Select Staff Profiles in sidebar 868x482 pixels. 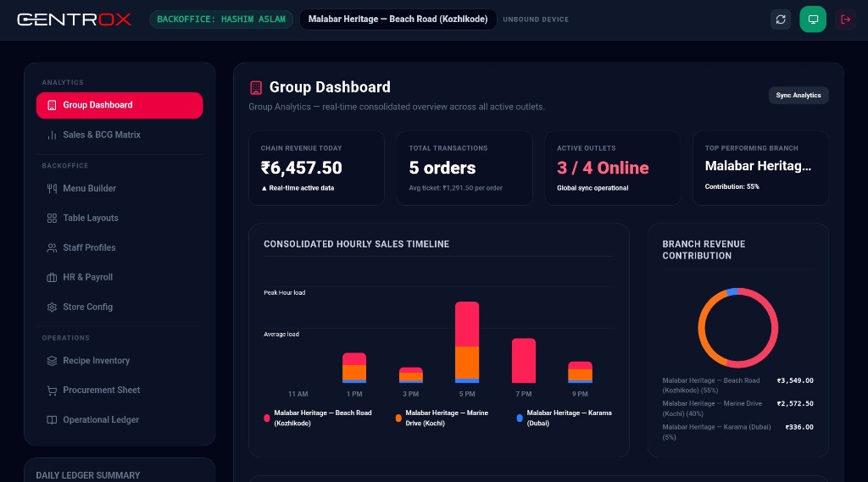(x=120, y=248)
